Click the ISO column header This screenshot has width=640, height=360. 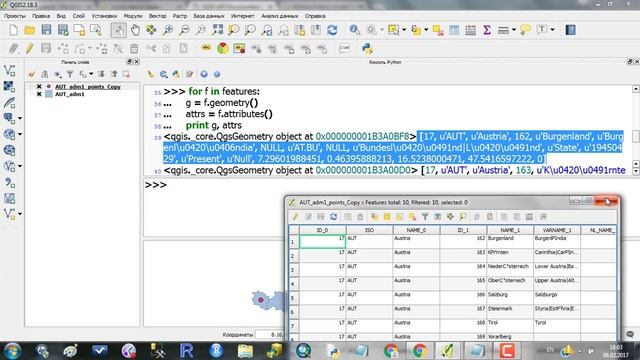tap(369, 230)
